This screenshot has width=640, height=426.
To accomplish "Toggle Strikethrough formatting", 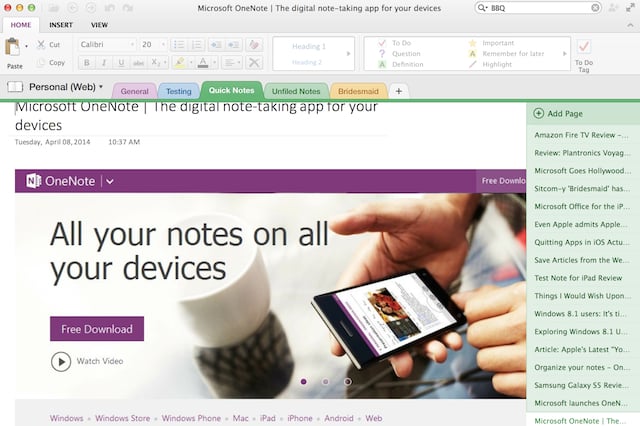I will 138,62.
